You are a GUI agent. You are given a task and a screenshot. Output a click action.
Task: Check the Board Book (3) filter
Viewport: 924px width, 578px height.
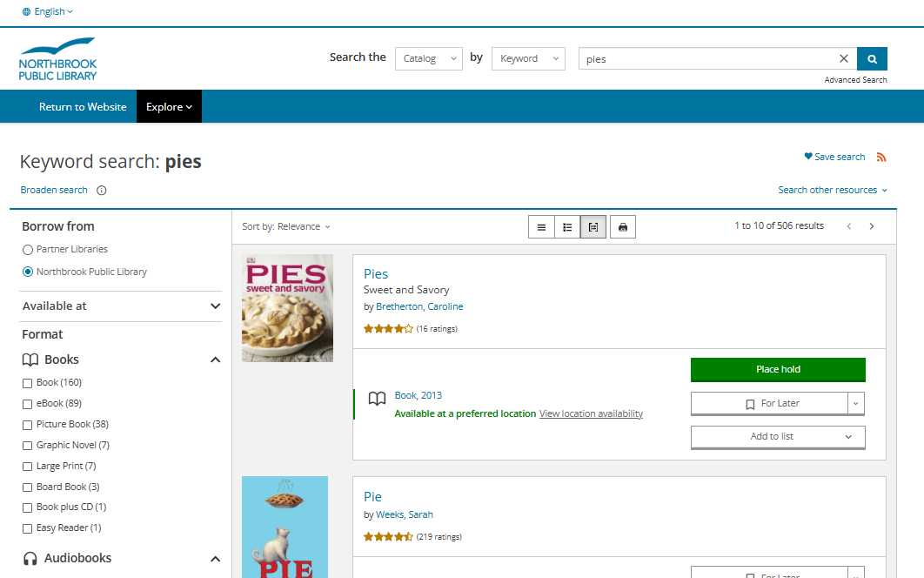click(x=27, y=487)
